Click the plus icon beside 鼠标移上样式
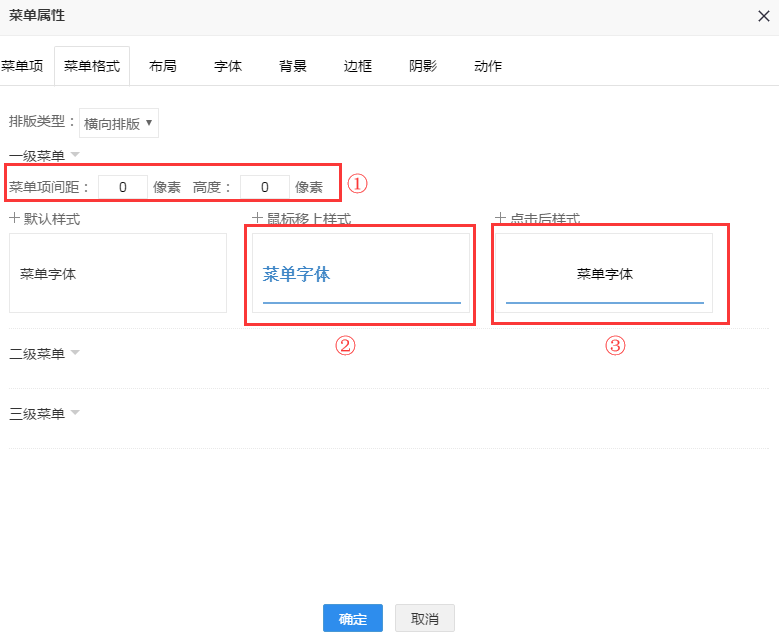Screen dimensions: 779x640 257,218
